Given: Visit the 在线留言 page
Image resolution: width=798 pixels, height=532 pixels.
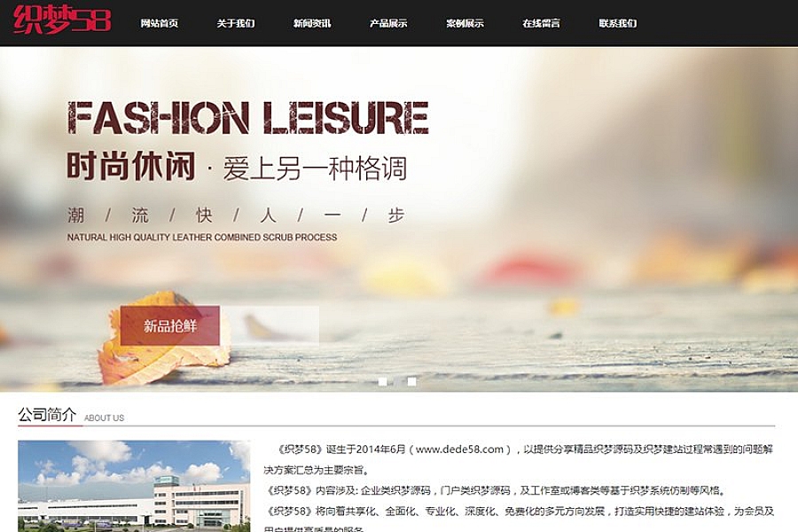Looking at the screenshot, I should pyautogui.click(x=541, y=23).
